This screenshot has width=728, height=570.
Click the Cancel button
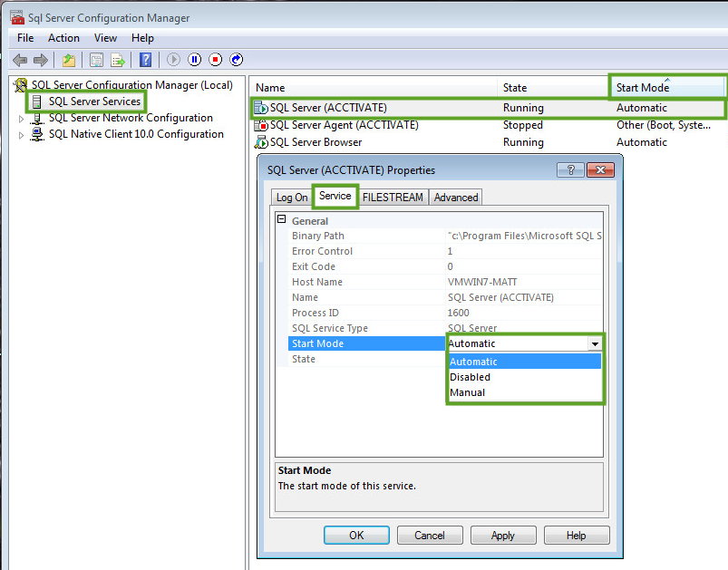pyautogui.click(x=430, y=536)
